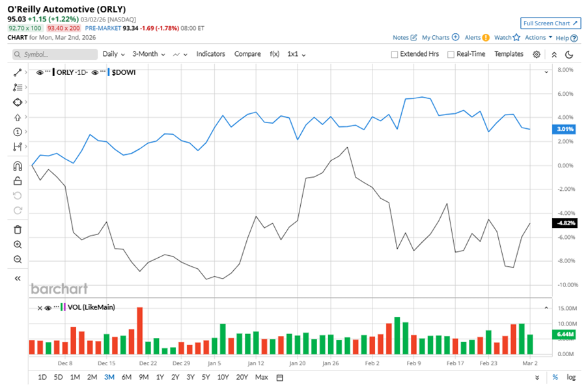The image size is (588, 390).
Task: Click the ORLY black color swatch
Action: coord(53,72)
